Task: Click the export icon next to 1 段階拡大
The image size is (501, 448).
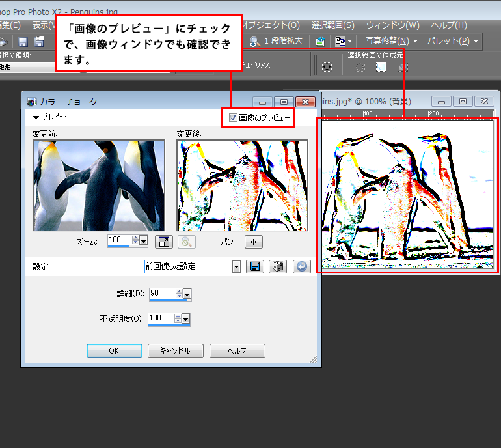Action: pos(320,41)
